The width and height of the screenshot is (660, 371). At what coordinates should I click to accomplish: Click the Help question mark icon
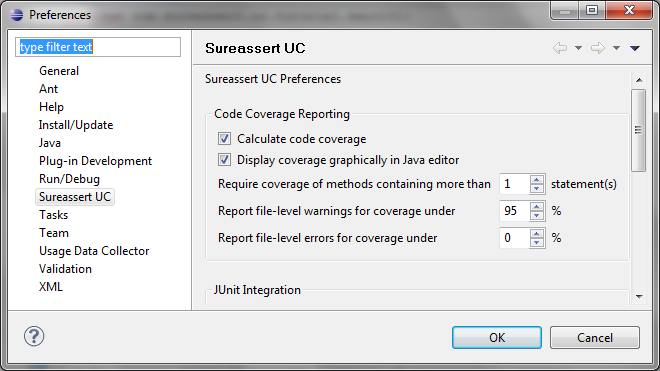(x=34, y=336)
